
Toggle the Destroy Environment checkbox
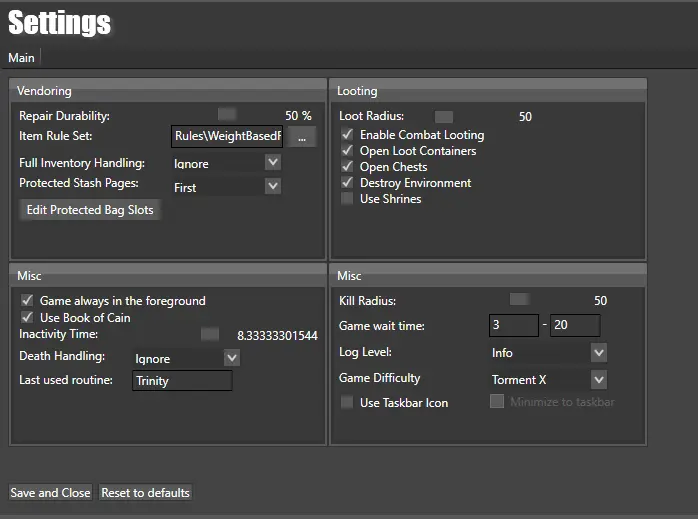pos(347,183)
